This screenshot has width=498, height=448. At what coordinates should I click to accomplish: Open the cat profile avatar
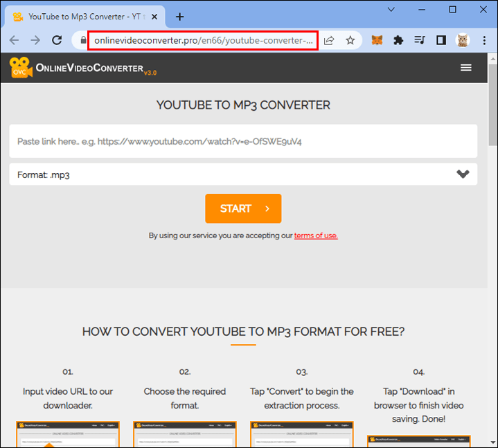(x=463, y=40)
